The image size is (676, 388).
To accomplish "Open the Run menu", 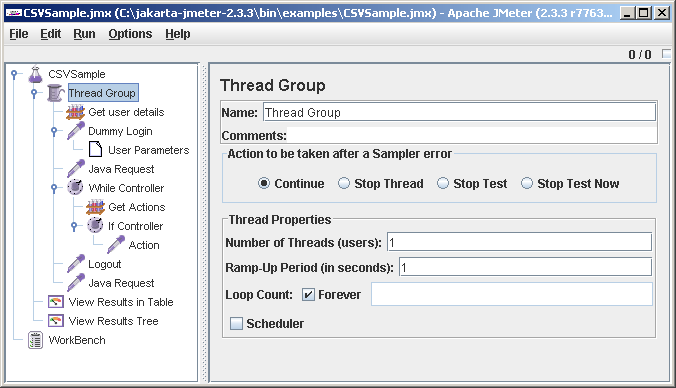I will tap(84, 34).
